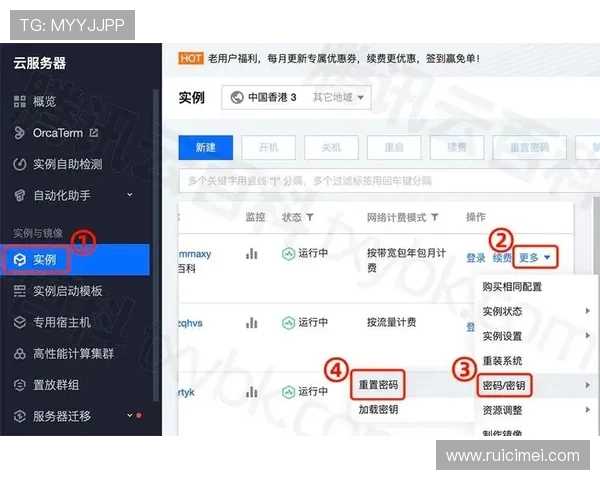Select 实例 in sidebar

point(75,260)
